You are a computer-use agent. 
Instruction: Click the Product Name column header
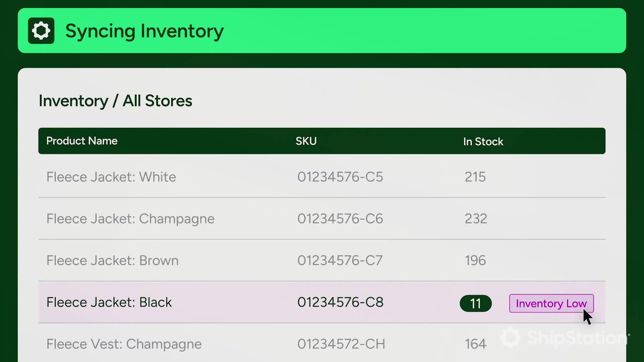82,141
